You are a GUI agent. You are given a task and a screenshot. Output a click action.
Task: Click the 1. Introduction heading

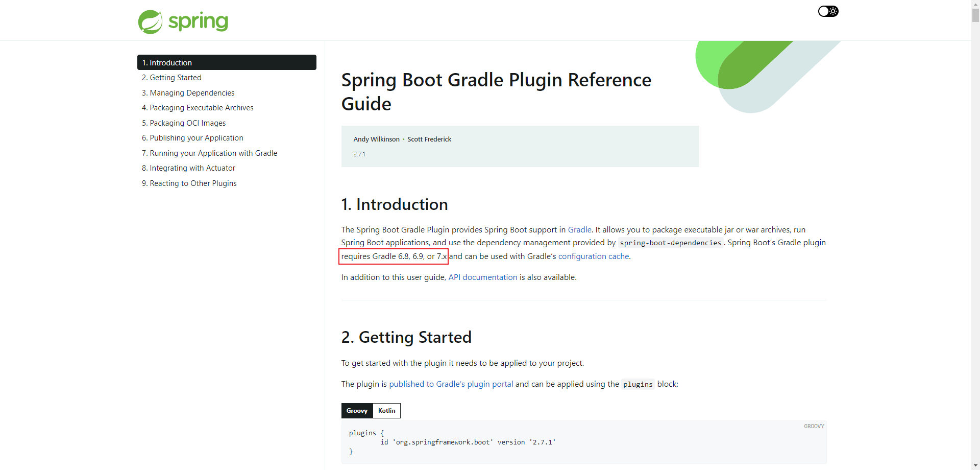tap(395, 204)
